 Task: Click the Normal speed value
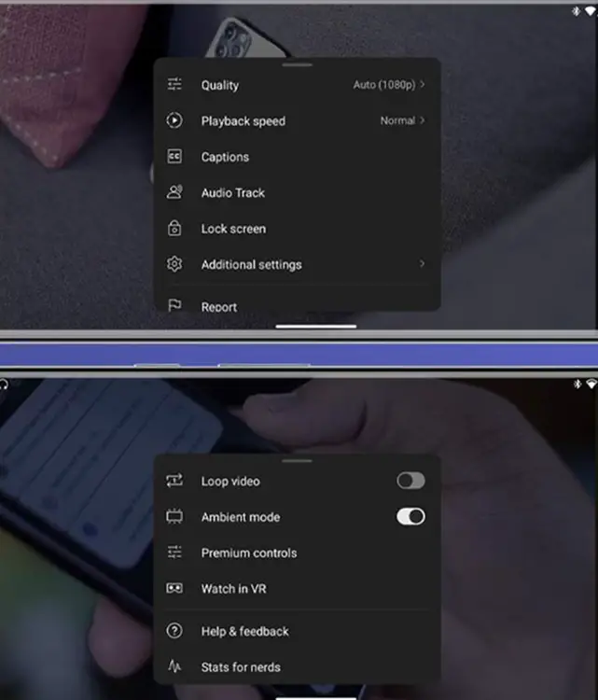[397, 120]
